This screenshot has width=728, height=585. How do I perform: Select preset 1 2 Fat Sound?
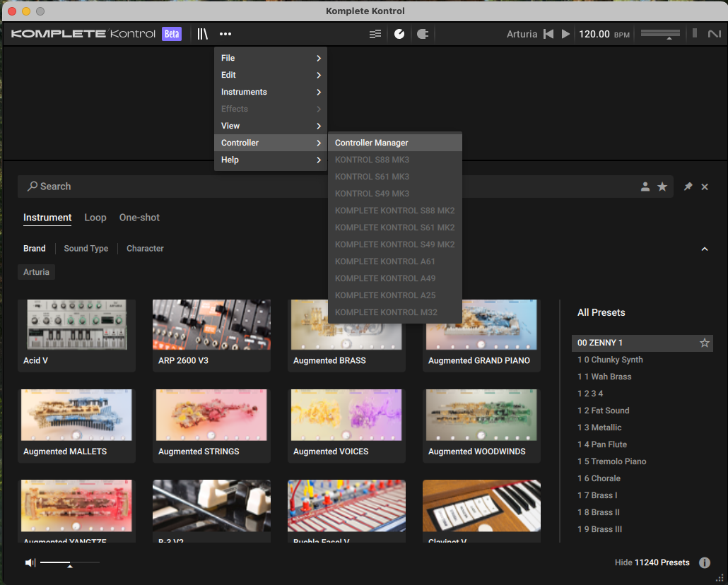(x=603, y=410)
